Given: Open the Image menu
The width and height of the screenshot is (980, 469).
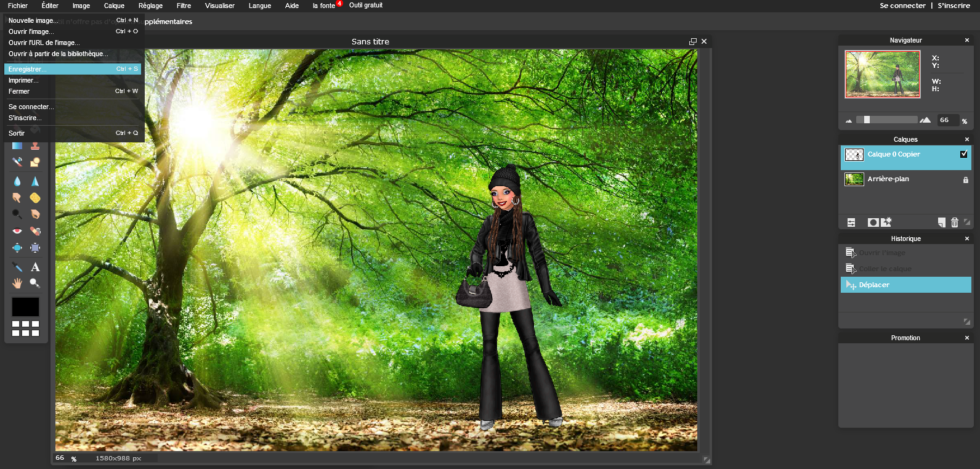Looking at the screenshot, I should (x=81, y=6).
